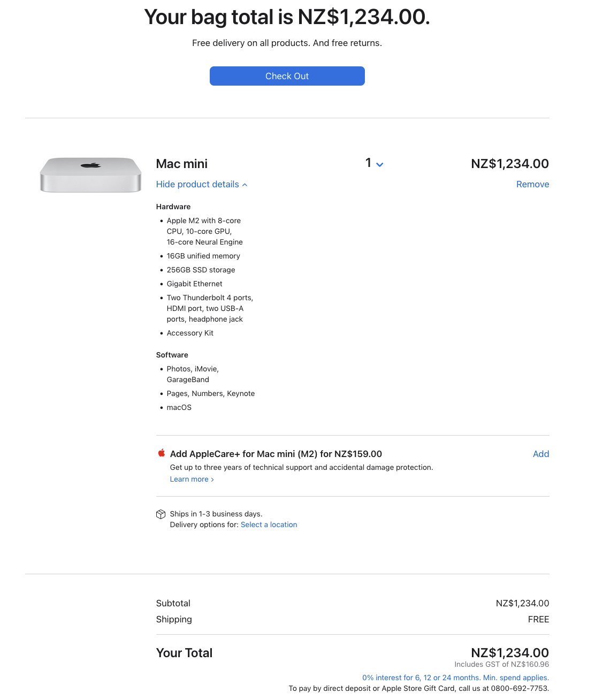Click the up chevron beside Hide product details

(x=245, y=185)
